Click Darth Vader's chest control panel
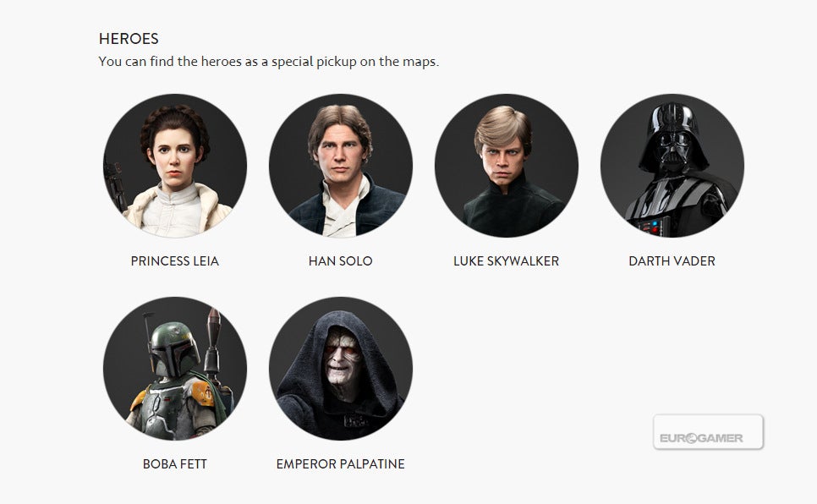Viewport: 817px width, 504px height. coord(651,227)
